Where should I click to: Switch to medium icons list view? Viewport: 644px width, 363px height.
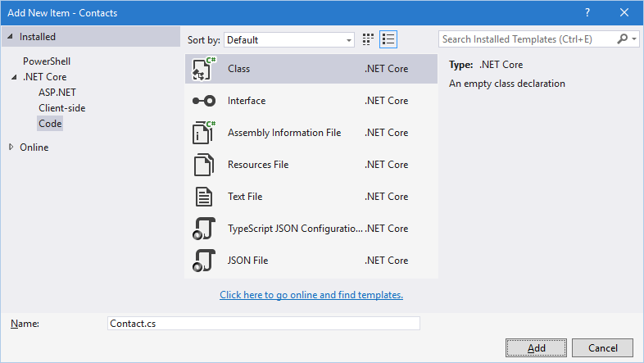click(388, 39)
